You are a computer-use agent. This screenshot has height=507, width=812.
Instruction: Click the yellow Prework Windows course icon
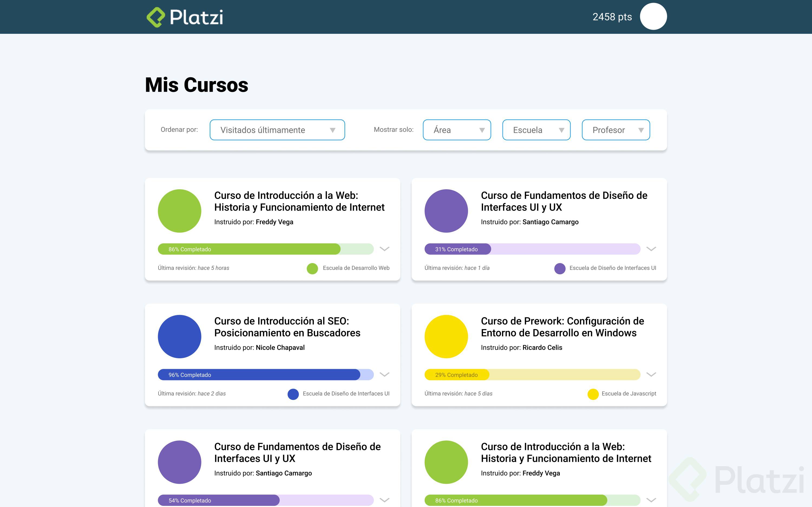click(446, 336)
